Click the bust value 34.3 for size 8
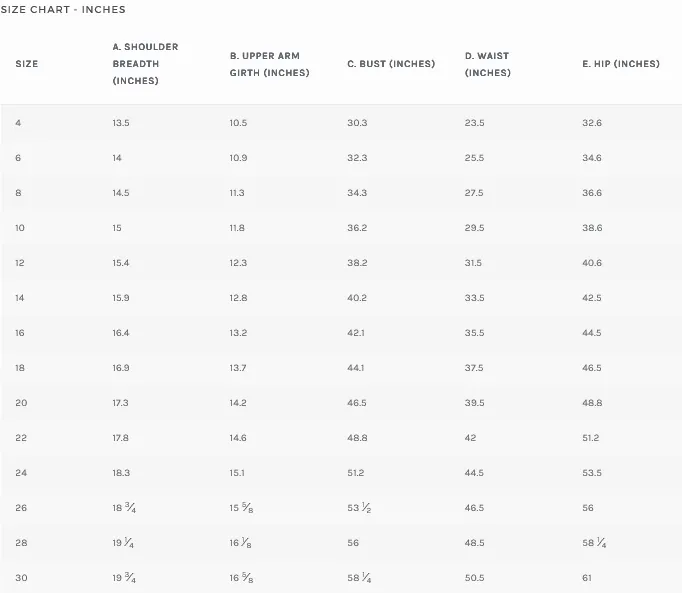Image resolution: width=682 pixels, height=593 pixels. pos(357,193)
